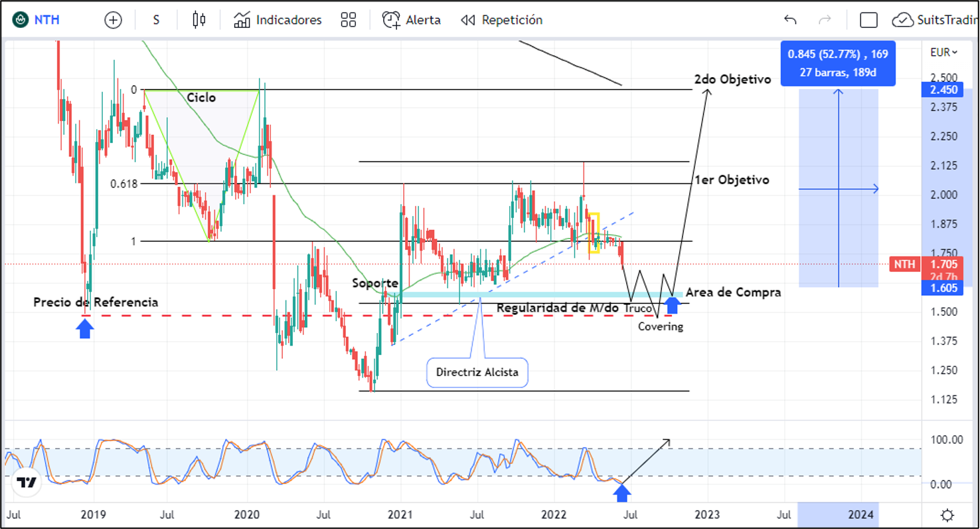
Task: Add a symbol to compare with plus icon
Action: click(x=114, y=20)
